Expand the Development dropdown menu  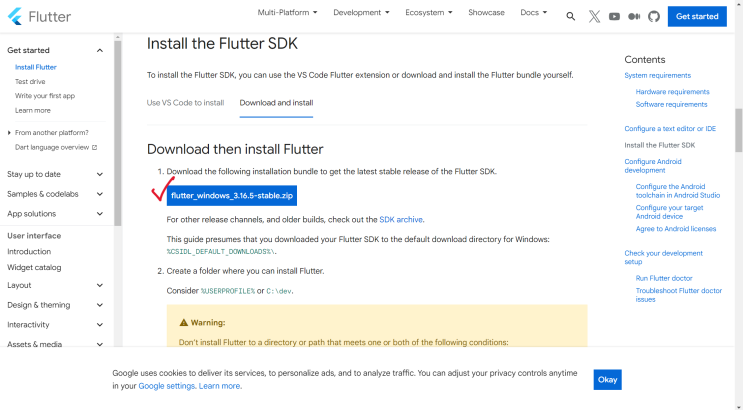pos(361,13)
